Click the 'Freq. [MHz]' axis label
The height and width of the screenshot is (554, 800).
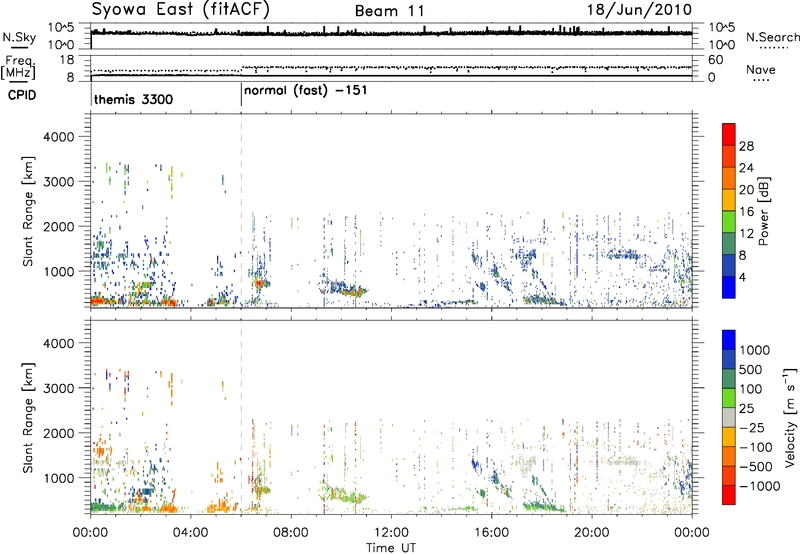[x=18, y=68]
